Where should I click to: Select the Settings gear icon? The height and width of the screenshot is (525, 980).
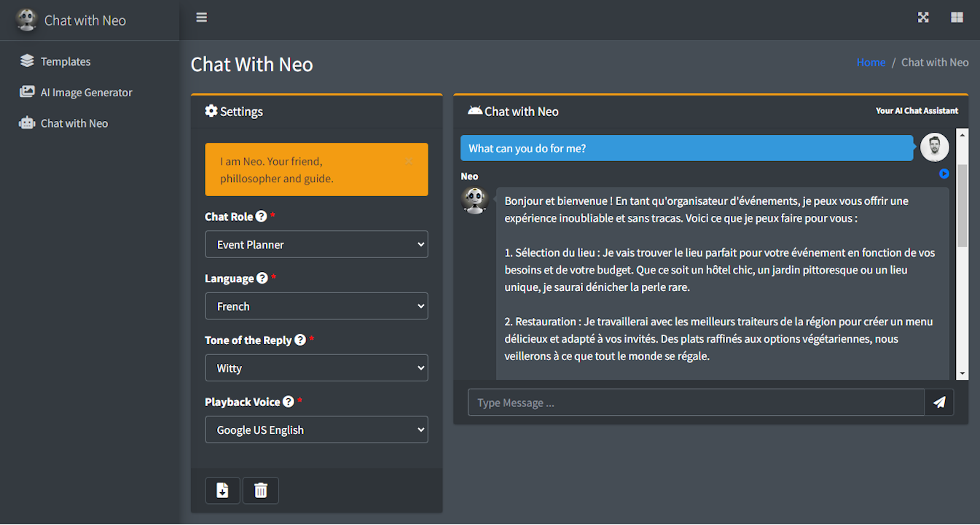coord(211,111)
